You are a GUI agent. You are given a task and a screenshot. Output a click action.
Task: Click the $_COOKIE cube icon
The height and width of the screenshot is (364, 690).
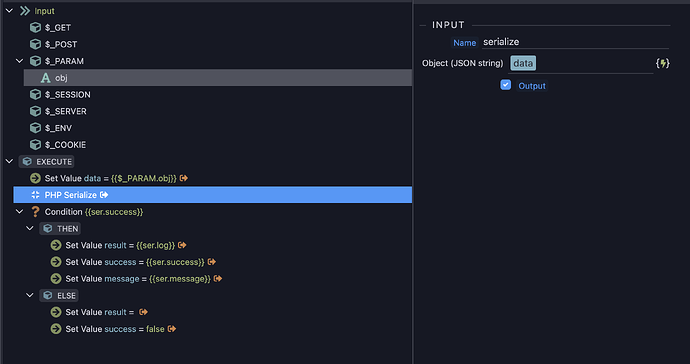pos(35,144)
